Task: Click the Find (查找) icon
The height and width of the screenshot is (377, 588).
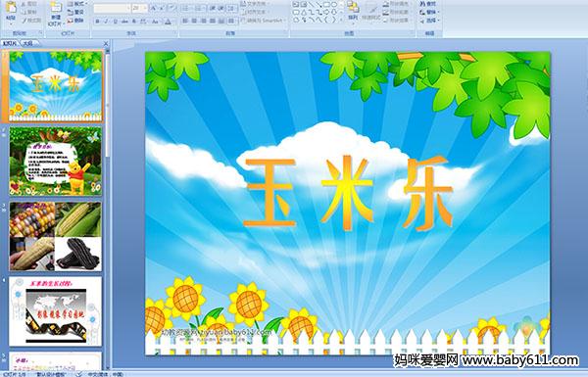Action: [428, 4]
